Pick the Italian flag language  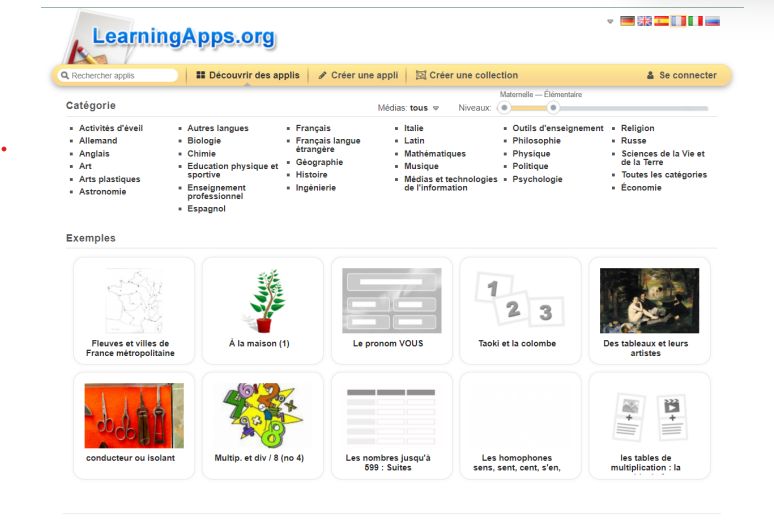pyautogui.click(x=696, y=21)
